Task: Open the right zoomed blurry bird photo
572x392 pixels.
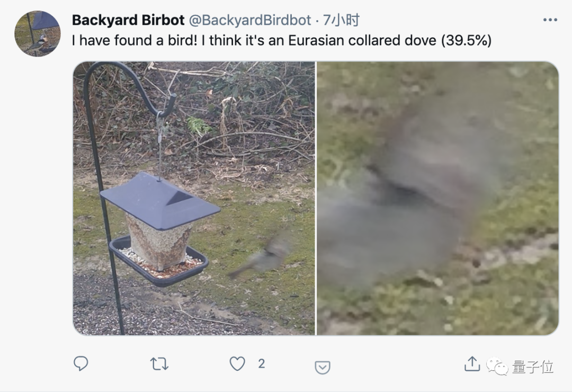Action: click(x=437, y=198)
